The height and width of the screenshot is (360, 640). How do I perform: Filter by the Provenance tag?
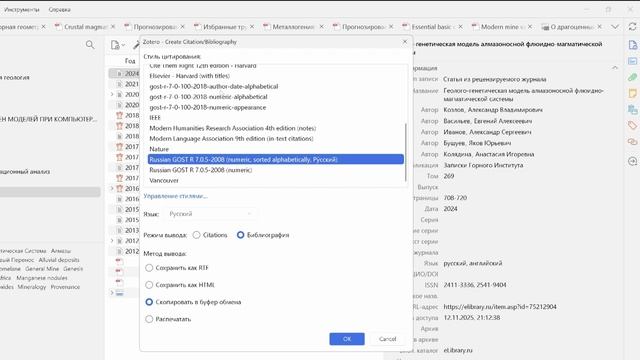click(65, 287)
